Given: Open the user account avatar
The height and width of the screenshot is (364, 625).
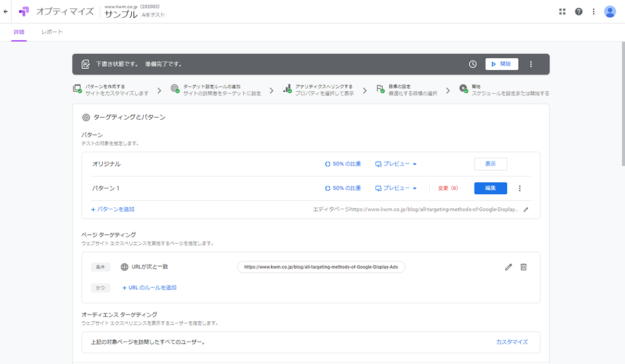Looking at the screenshot, I should (610, 11).
